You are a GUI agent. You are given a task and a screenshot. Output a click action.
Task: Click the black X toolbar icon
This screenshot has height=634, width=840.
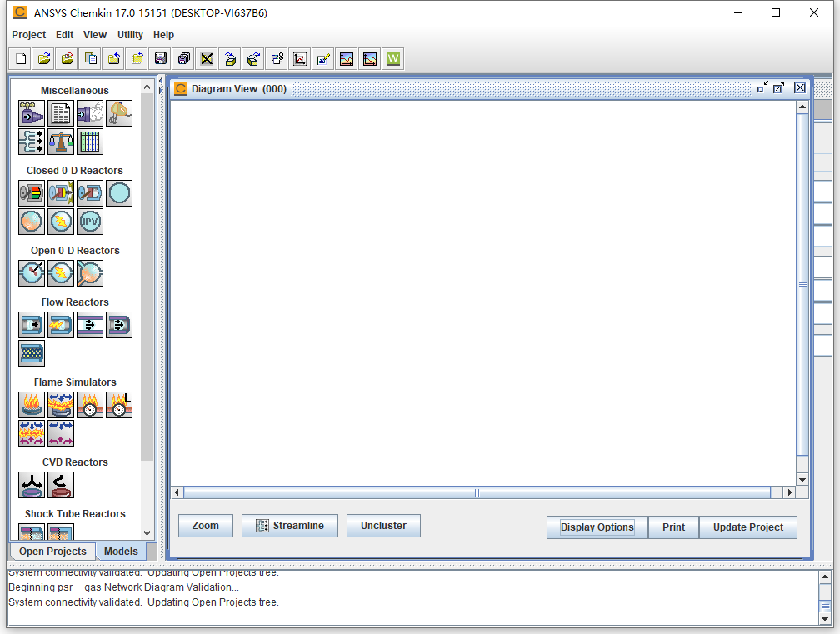point(207,59)
